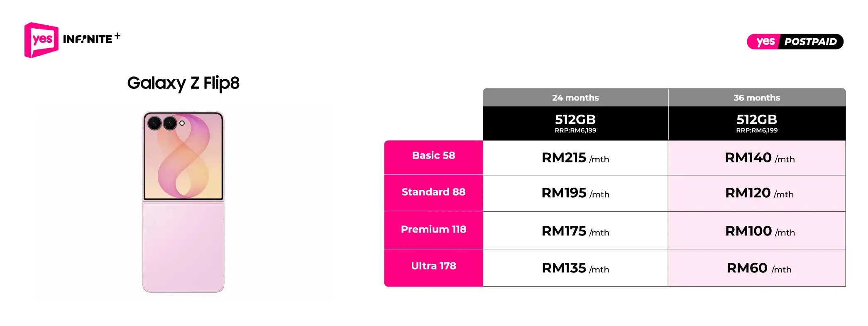Click the RM135 /mth price cell

click(575, 268)
